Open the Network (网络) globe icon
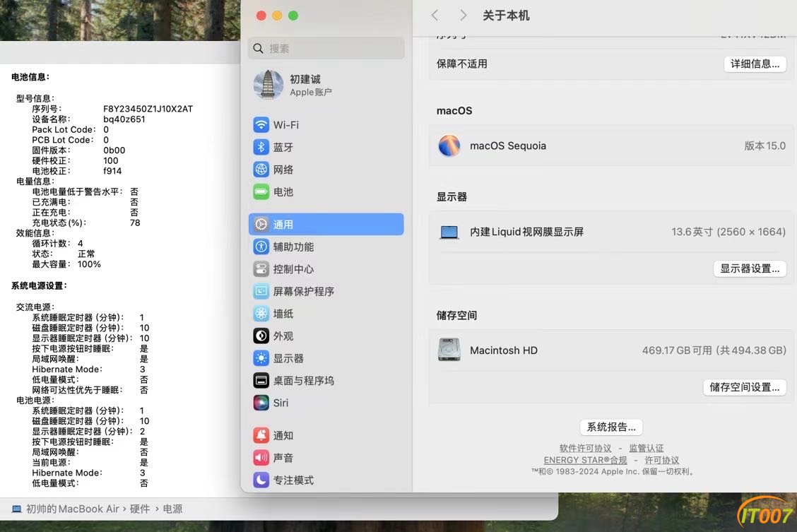The width and height of the screenshot is (797, 532). [x=261, y=170]
